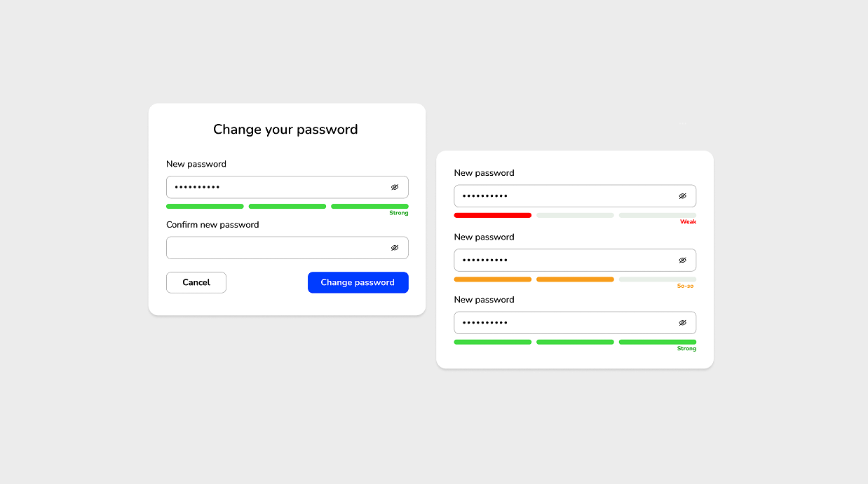The image size is (868, 484).
Task: Click the Weak strength label text
Action: tap(689, 221)
